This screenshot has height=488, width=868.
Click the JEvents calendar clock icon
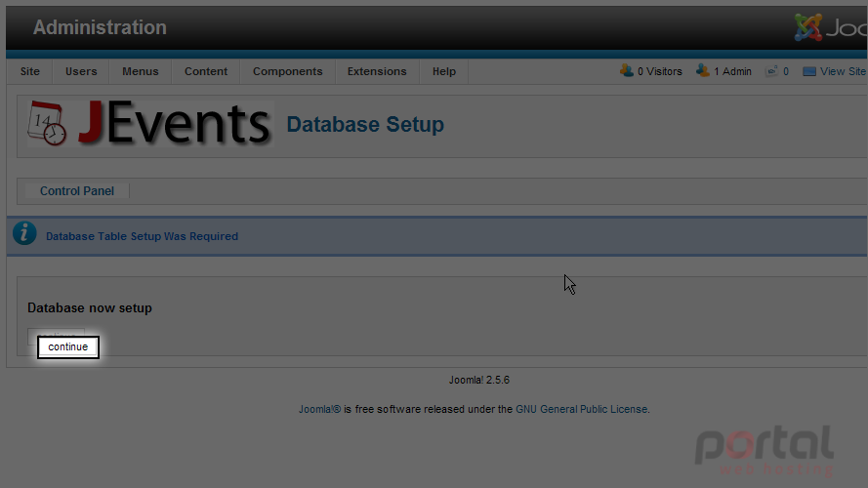(47, 123)
